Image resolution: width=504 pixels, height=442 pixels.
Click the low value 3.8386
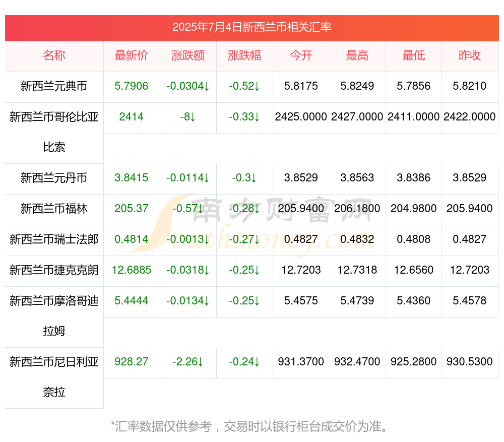[x=414, y=177]
